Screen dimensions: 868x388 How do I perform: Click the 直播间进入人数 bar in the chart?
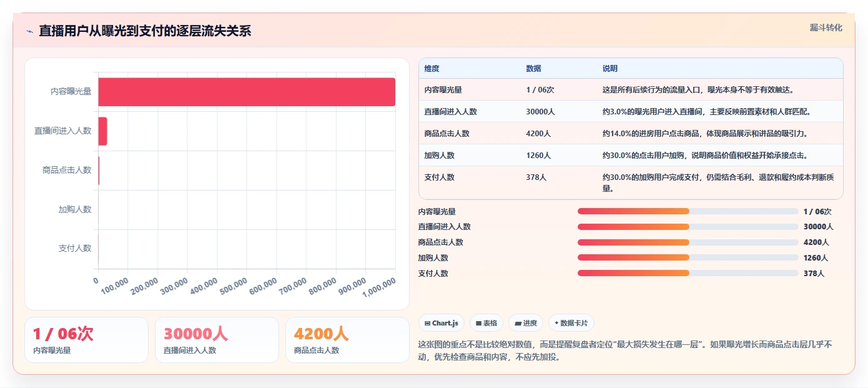(102, 131)
